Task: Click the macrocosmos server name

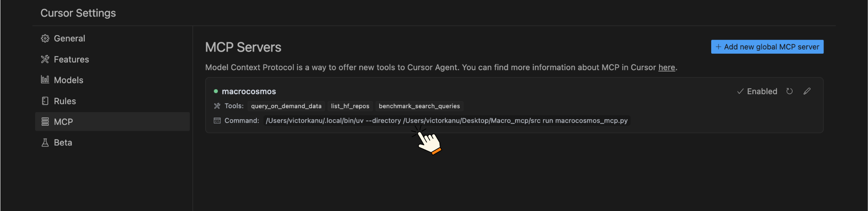Action: [x=249, y=91]
